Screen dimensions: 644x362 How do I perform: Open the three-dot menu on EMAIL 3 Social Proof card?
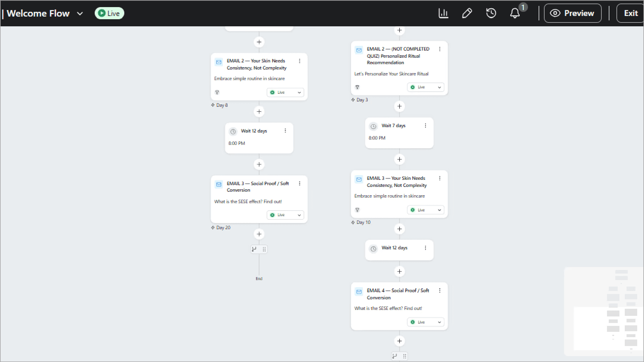pyautogui.click(x=300, y=183)
